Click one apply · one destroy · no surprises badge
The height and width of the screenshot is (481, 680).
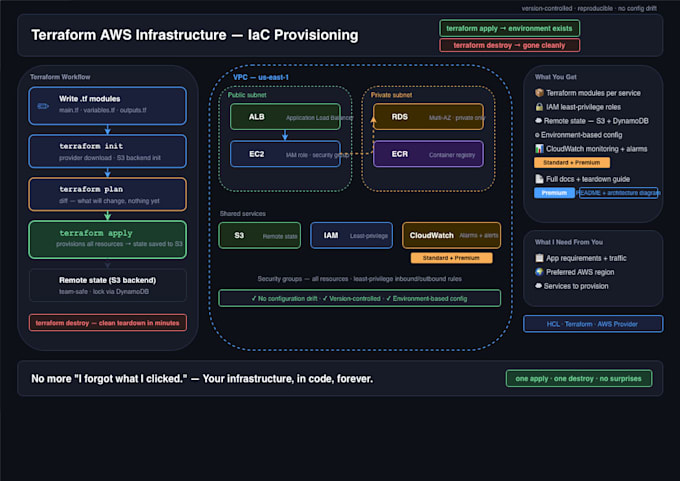pyautogui.click(x=579, y=378)
